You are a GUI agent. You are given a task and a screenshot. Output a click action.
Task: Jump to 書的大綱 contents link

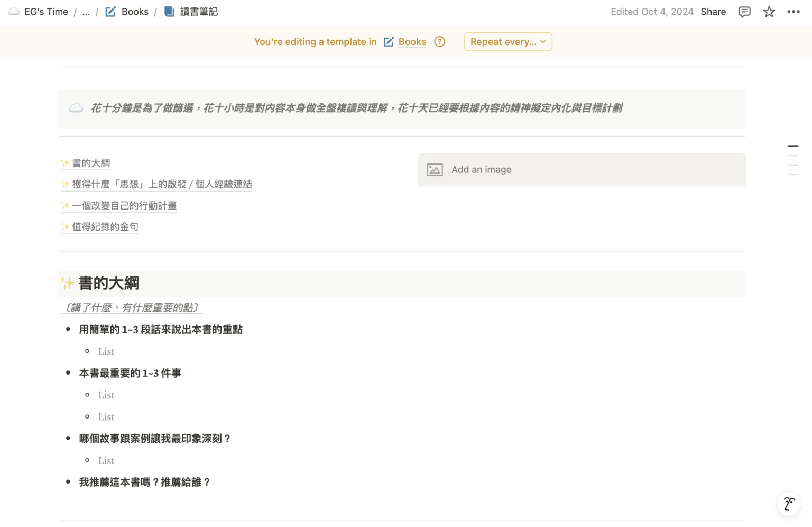tap(91, 163)
